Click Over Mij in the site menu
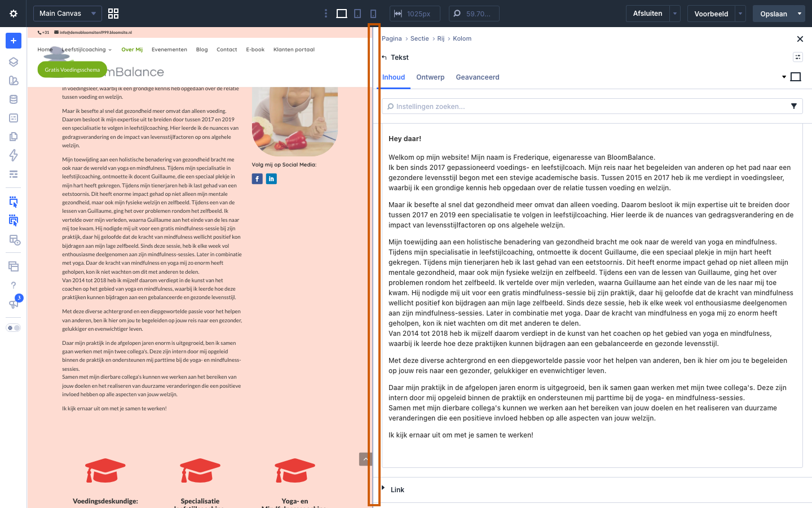The height and width of the screenshot is (508, 812). (x=132, y=50)
